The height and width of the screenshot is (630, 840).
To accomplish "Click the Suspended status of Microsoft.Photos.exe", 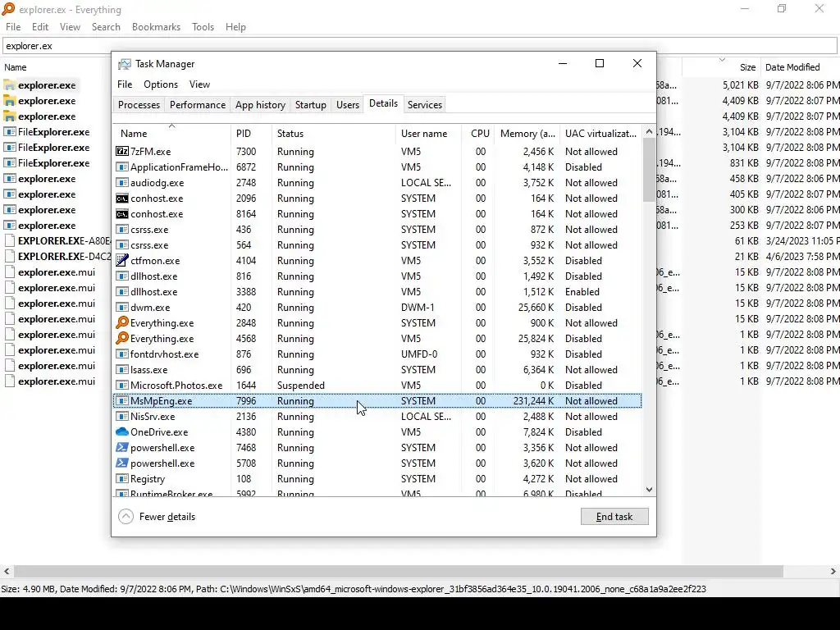I will click(x=300, y=386).
